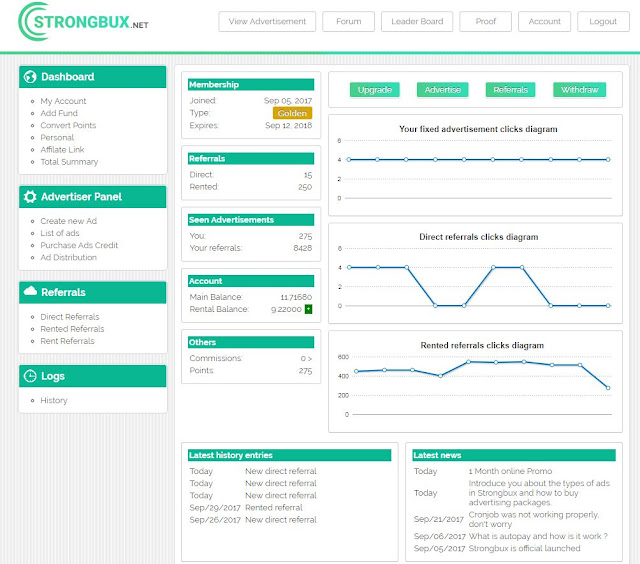640x564 pixels.
Task: Click the 'Your referrals' seen ads value 8428
Action: (303, 248)
